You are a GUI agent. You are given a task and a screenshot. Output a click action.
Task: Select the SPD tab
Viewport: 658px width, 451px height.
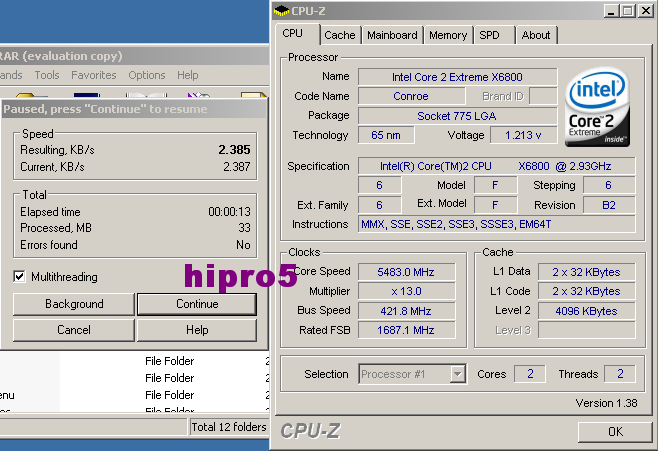[x=490, y=35]
